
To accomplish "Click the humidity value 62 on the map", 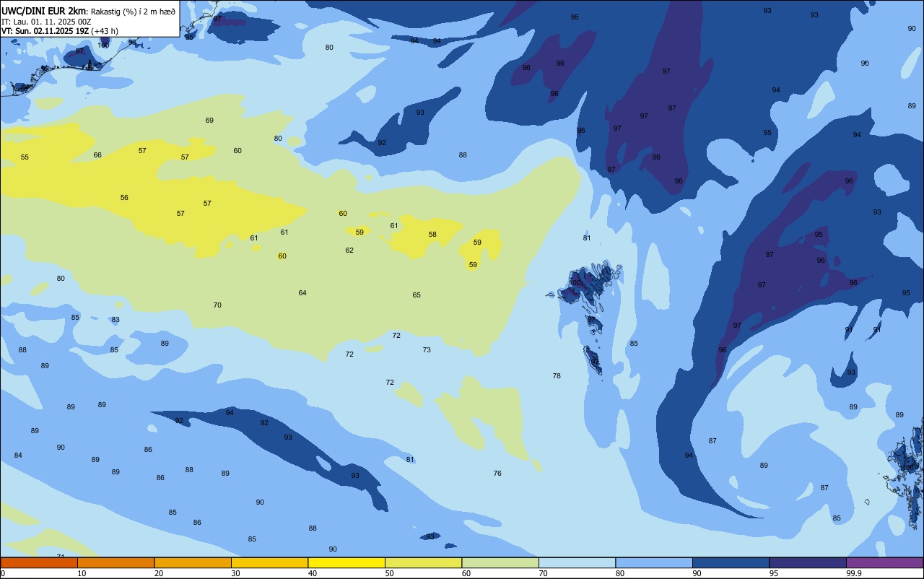I will coord(349,250).
